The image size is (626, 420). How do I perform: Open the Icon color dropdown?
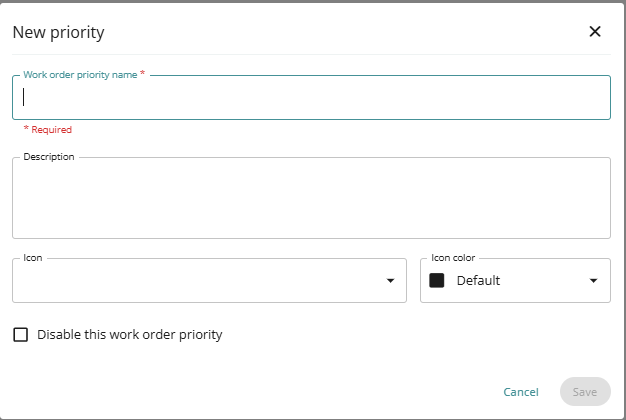[x=515, y=281]
